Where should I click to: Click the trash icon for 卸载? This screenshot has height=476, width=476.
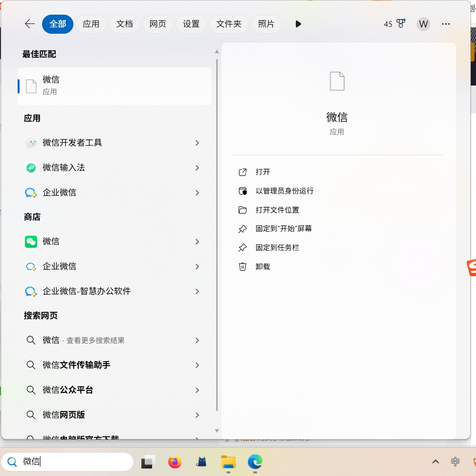pos(243,266)
